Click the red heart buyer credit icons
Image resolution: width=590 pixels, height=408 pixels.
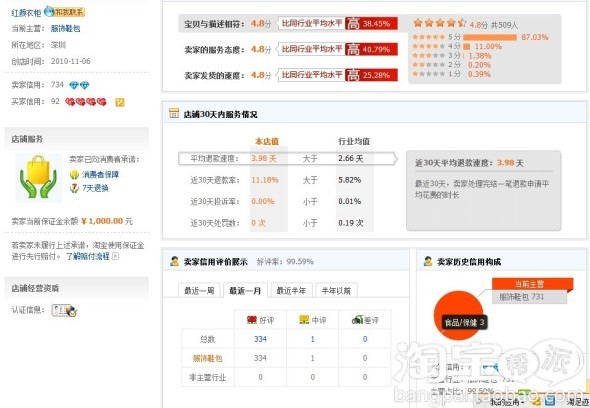click(x=86, y=102)
